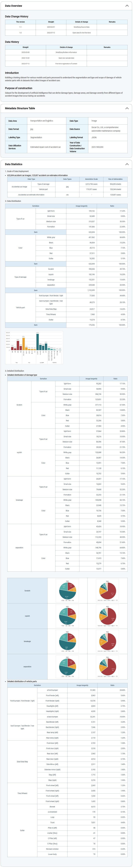
Task: Click the Data Change History heading
Action: point(17,16)
